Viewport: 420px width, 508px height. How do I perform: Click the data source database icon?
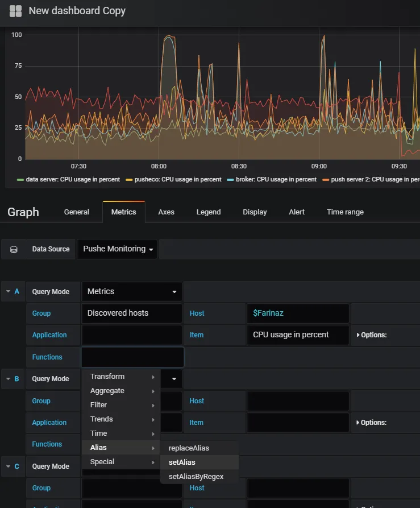14,249
